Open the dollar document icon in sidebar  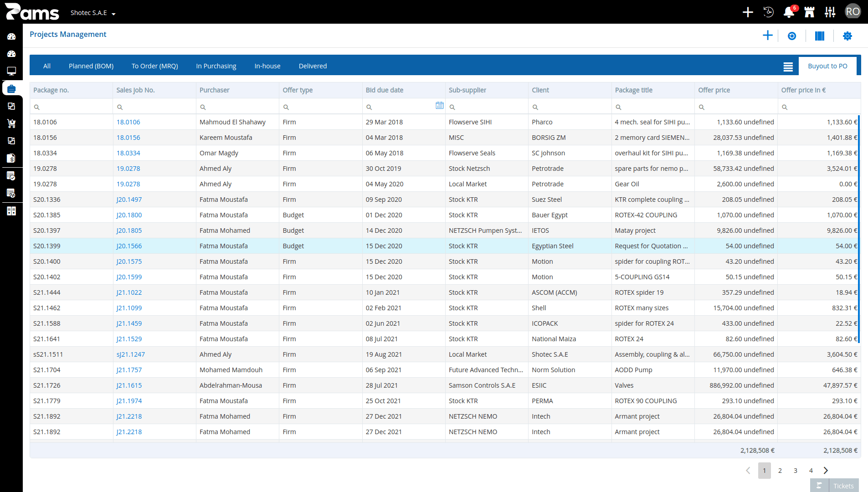[11, 158]
